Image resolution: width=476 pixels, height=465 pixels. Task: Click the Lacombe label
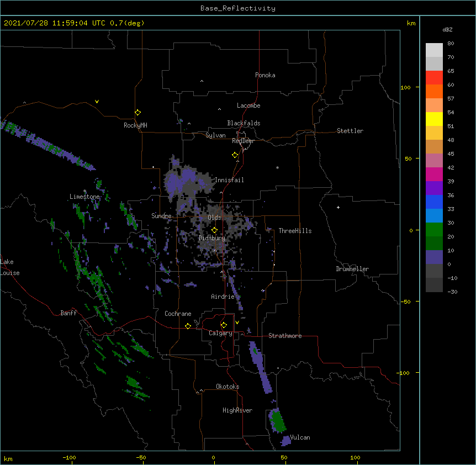(248, 105)
